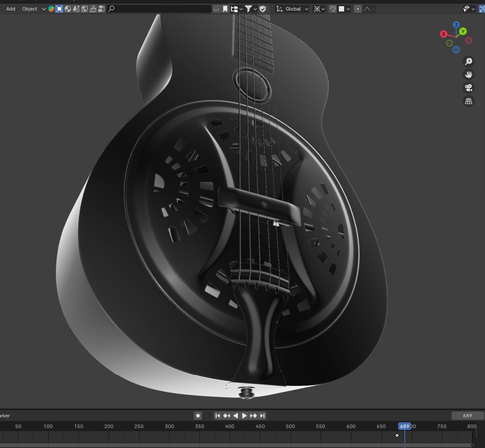Toggle orthographic view with the grid icon
The width and height of the screenshot is (485, 448).
tap(469, 101)
